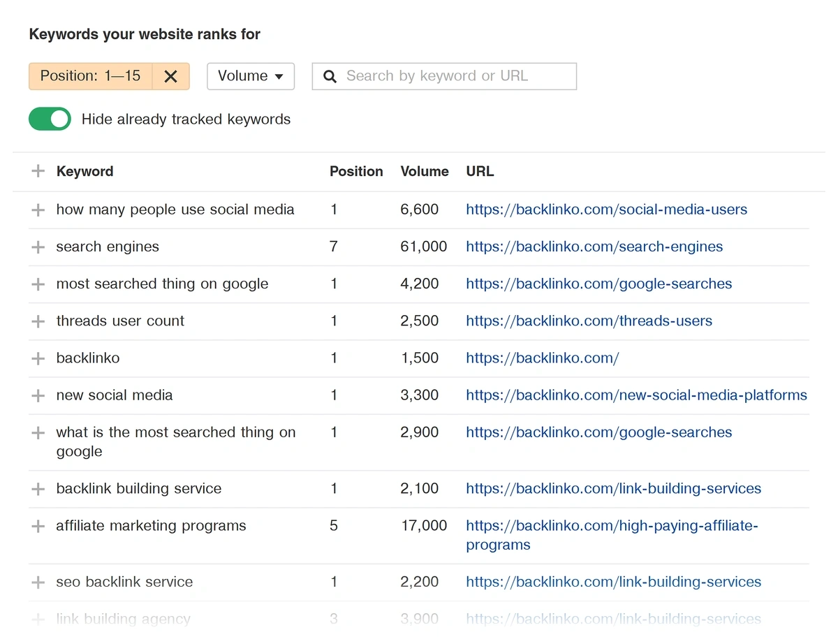
Task: Click the 'Keywords your website ranks for' heading
Action: click(x=145, y=34)
